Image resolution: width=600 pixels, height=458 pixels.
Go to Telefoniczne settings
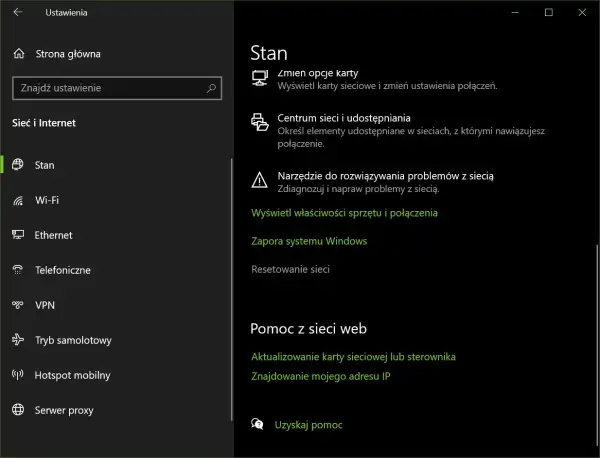63,270
